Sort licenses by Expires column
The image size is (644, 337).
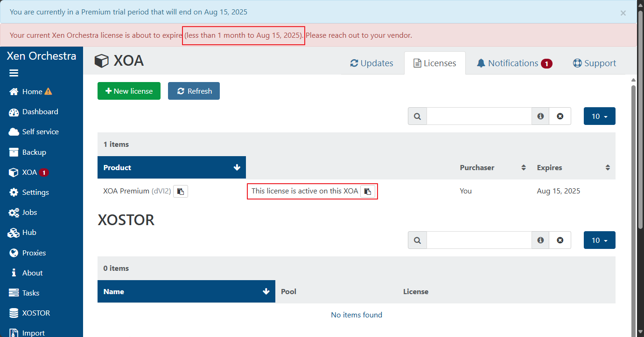click(574, 167)
